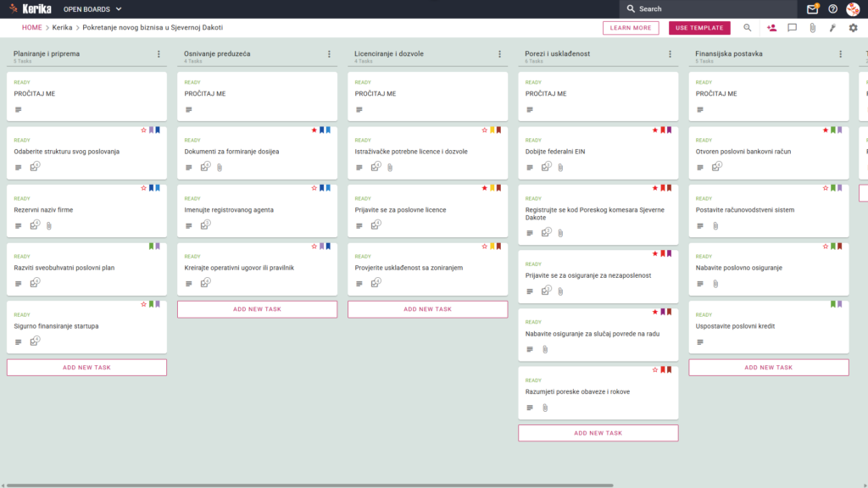Add new task in Planiranje i priprema
This screenshot has width=868, height=488.
[x=86, y=368]
